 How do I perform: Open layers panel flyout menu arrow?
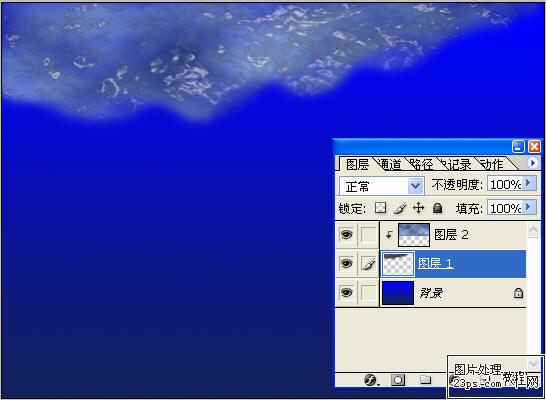tap(532, 163)
